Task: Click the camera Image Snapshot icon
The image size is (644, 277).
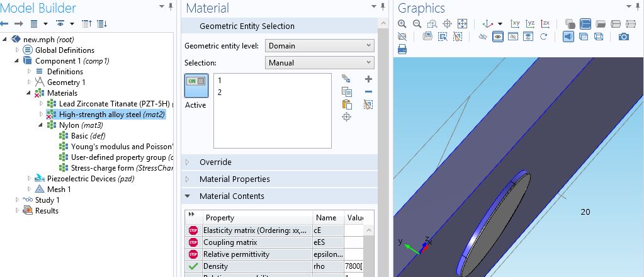Action: click(x=623, y=37)
